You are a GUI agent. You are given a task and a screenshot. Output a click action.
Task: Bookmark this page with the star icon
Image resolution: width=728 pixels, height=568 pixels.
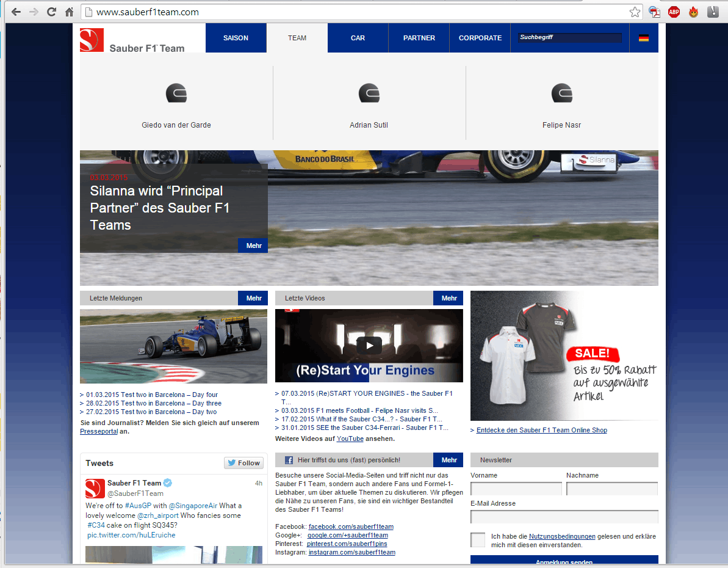point(635,12)
